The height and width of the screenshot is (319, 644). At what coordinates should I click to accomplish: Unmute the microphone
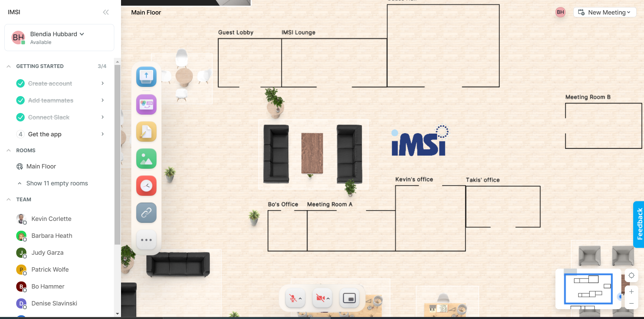293,298
